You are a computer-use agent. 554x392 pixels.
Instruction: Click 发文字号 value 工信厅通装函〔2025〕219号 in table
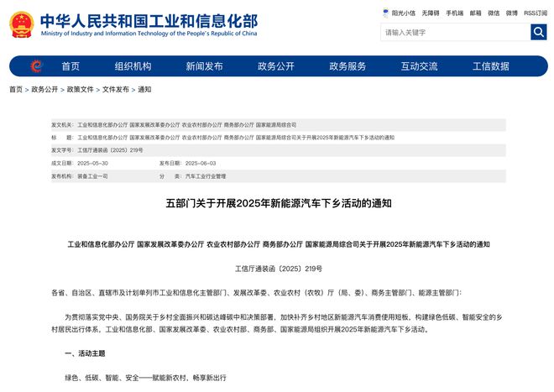click(110, 150)
